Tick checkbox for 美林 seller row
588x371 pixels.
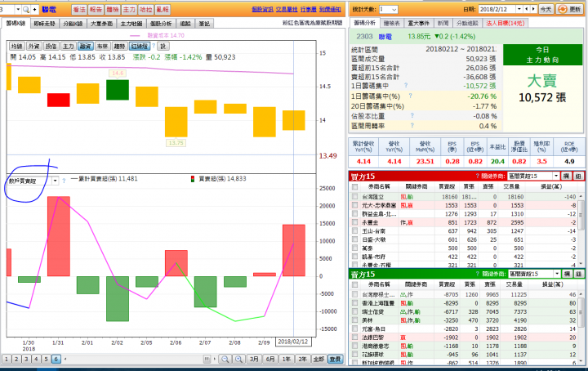click(354, 320)
